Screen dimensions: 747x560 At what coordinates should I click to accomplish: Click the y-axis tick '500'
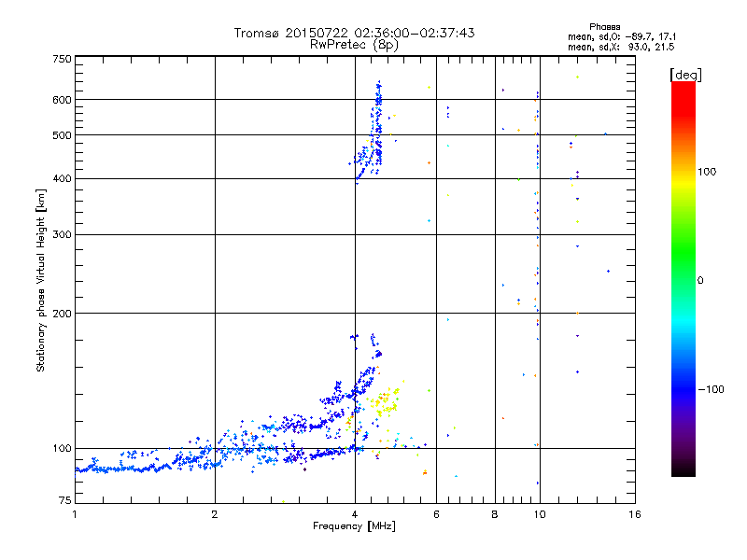(62, 135)
